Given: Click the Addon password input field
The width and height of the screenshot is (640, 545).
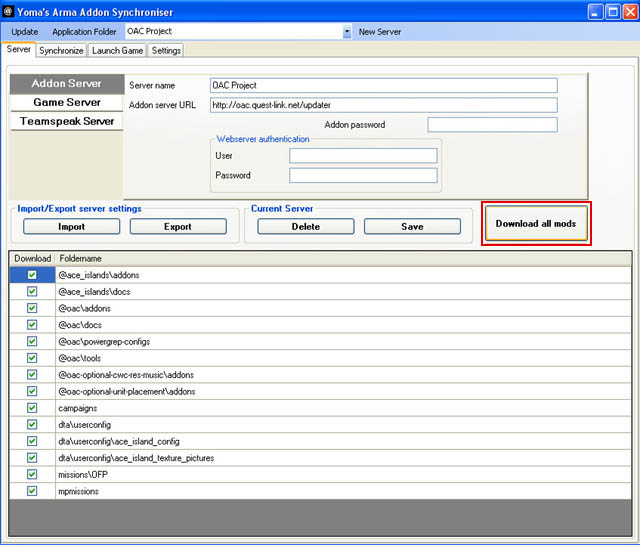Looking at the screenshot, I should (492, 125).
